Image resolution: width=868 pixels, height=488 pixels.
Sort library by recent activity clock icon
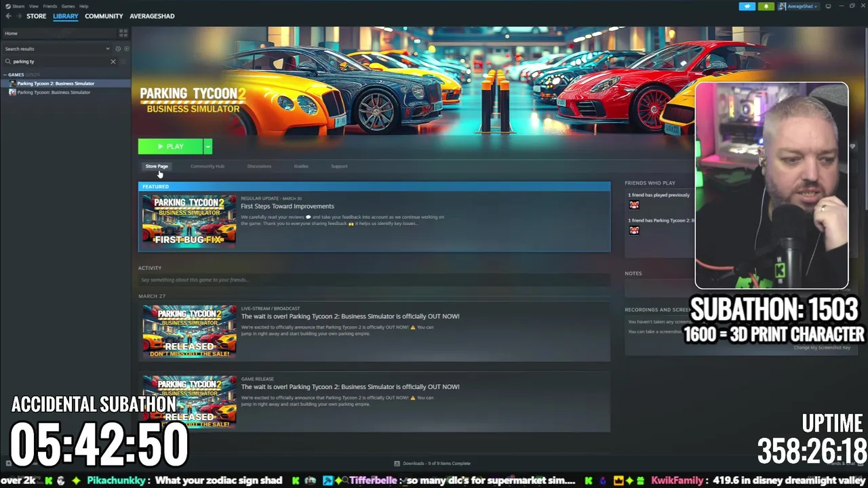(118, 49)
